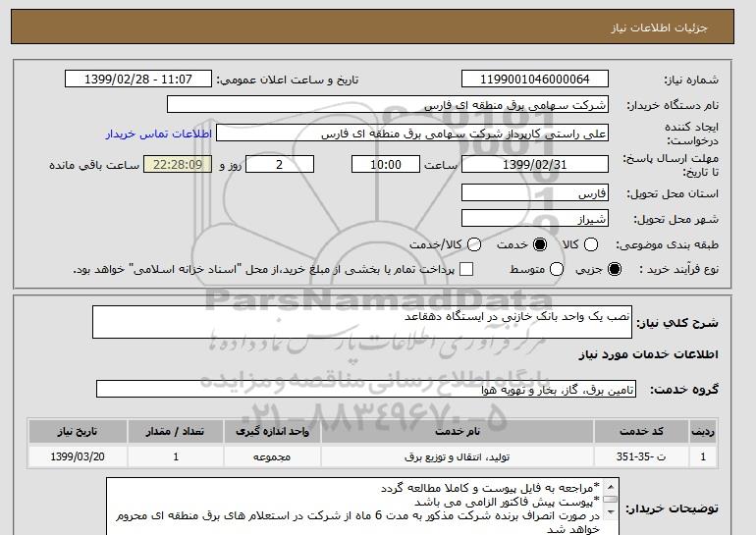
Task: Click the buyer notes scrollbar thumb
Action: (611, 500)
